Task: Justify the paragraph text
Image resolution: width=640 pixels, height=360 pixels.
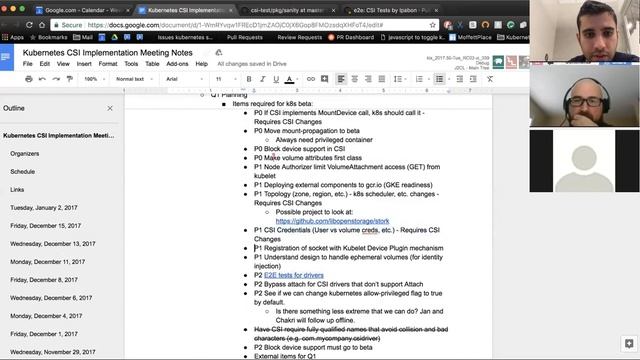Action: (x=382, y=79)
